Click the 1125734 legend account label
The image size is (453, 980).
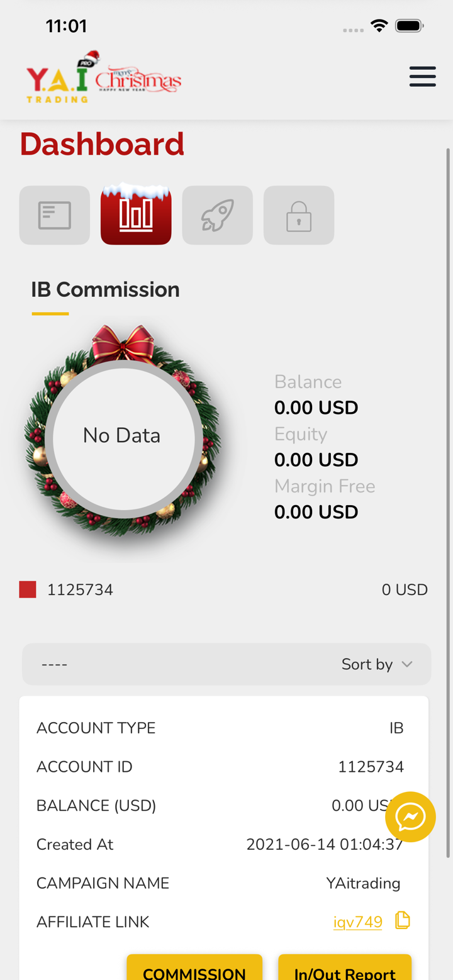pos(80,590)
